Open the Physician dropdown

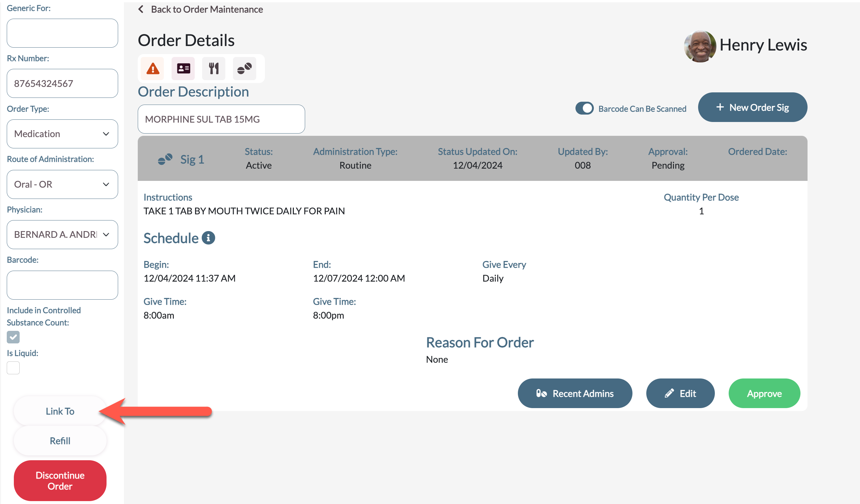62,234
